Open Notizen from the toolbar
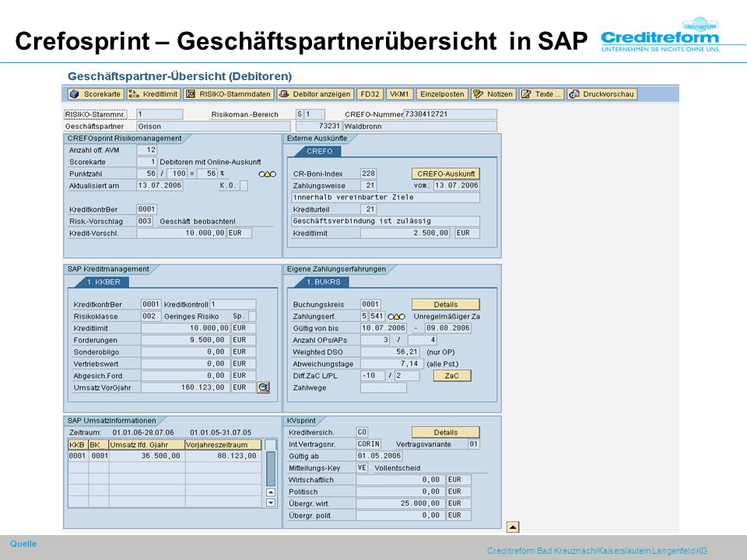The width and height of the screenshot is (747, 560). click(x=493, y=94)
